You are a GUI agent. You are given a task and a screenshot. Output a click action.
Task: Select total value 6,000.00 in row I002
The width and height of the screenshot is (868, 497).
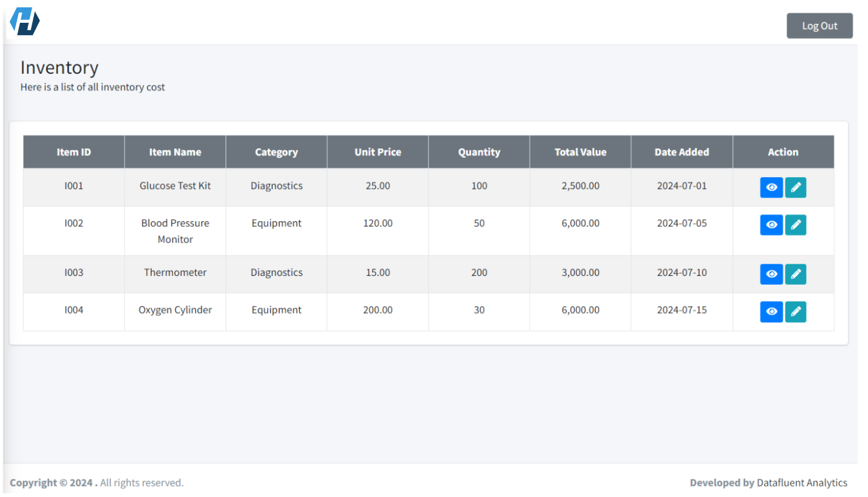click(580, 223)
